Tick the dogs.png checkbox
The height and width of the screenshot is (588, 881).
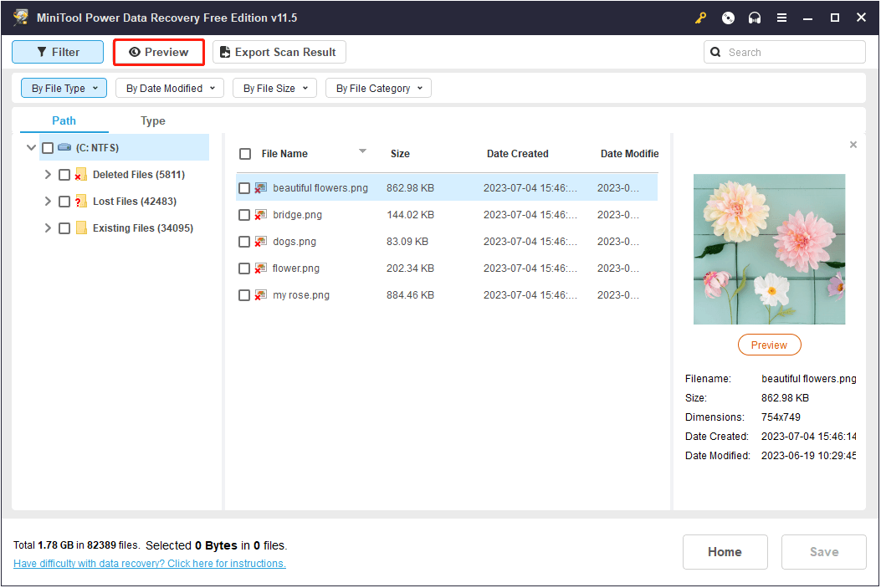[x=243, y=242]
